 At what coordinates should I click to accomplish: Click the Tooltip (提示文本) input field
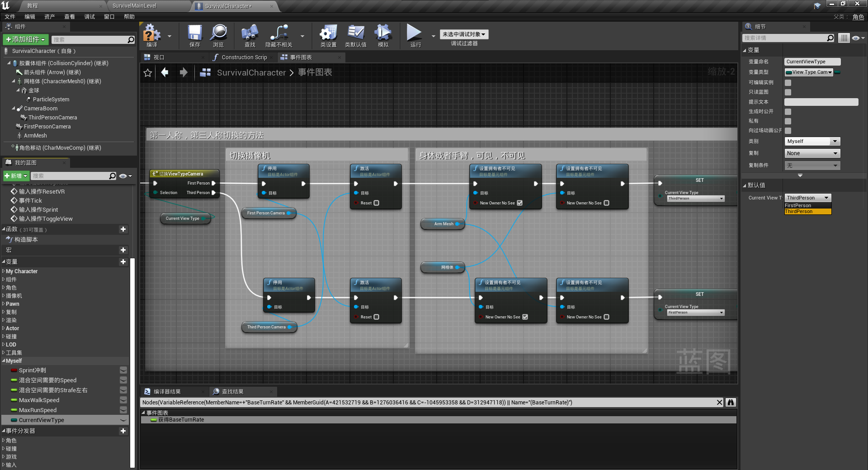click(821, 102)
